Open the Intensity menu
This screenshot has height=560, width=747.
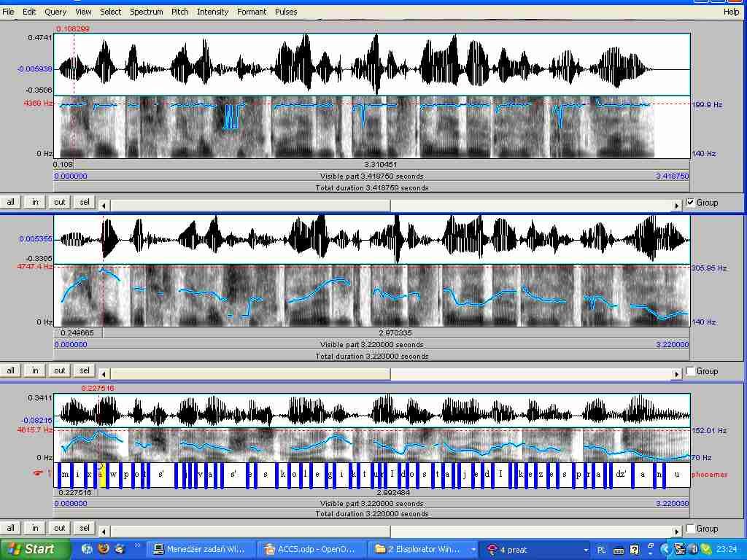212,12
